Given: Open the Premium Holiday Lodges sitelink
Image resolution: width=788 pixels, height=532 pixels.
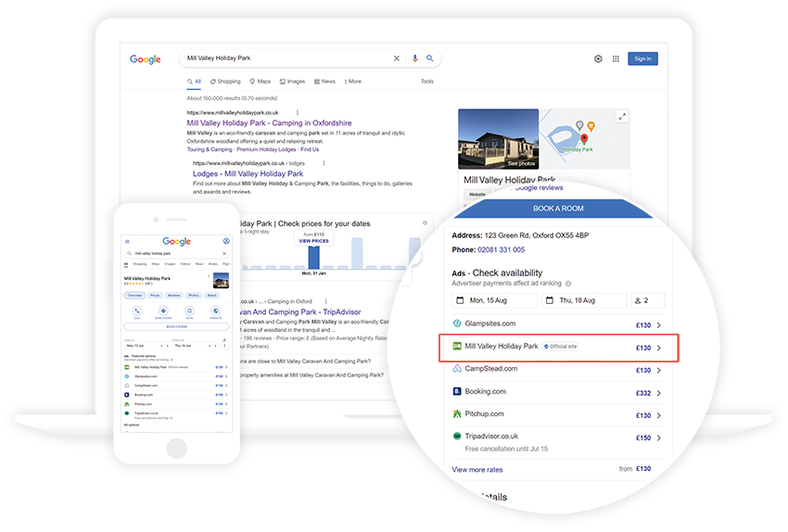Looking at the screenshot, I should point(266,149).
